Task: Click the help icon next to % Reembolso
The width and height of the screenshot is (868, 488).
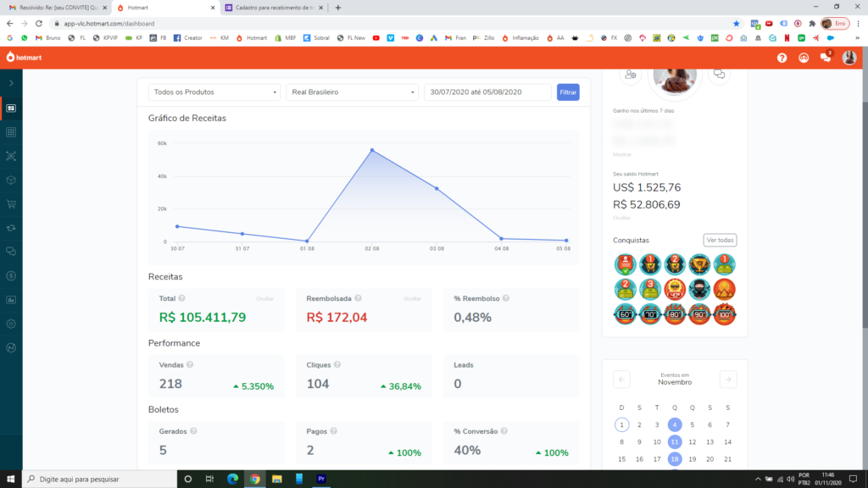Action: tap(506, 298)
